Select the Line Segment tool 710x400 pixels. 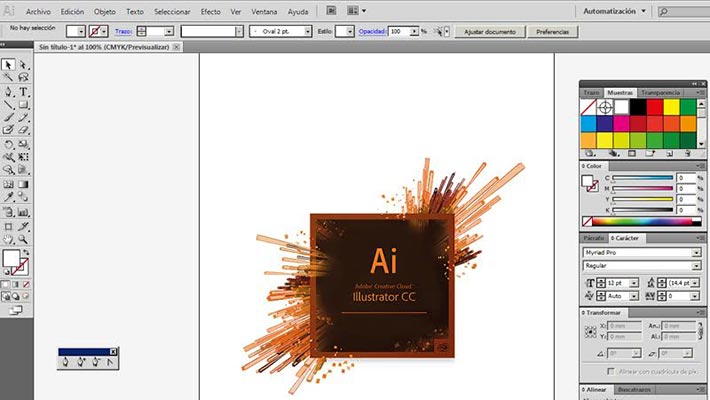[x=8, y=105]
